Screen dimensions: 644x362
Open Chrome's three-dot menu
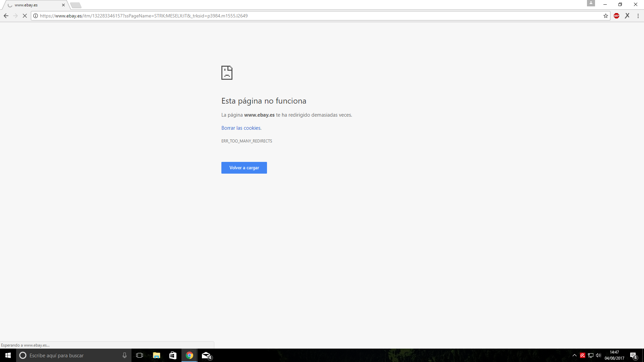(638, 16)
